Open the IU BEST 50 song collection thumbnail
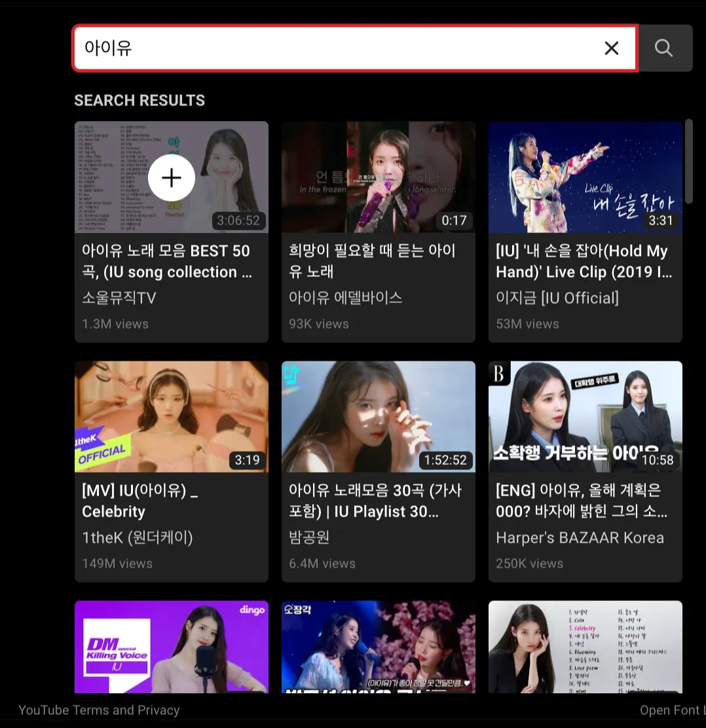Screen dimensions: 706x728 pyautogui.click(x=172, y=177)
